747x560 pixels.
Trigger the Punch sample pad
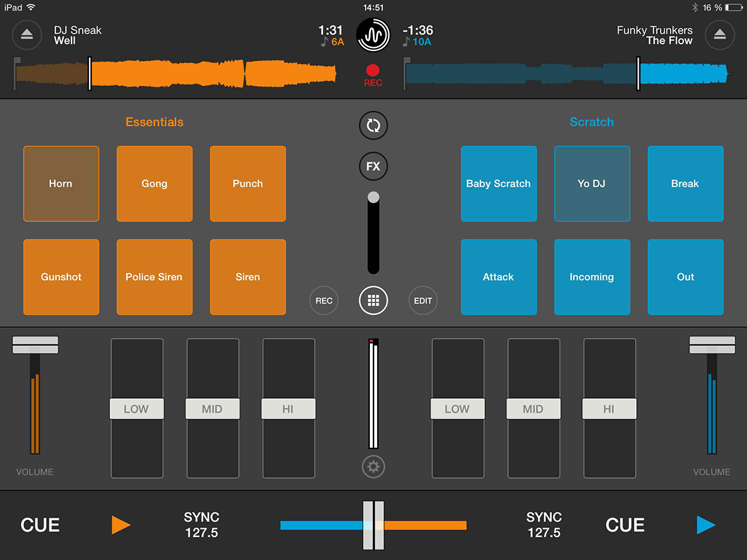(248, 184)
